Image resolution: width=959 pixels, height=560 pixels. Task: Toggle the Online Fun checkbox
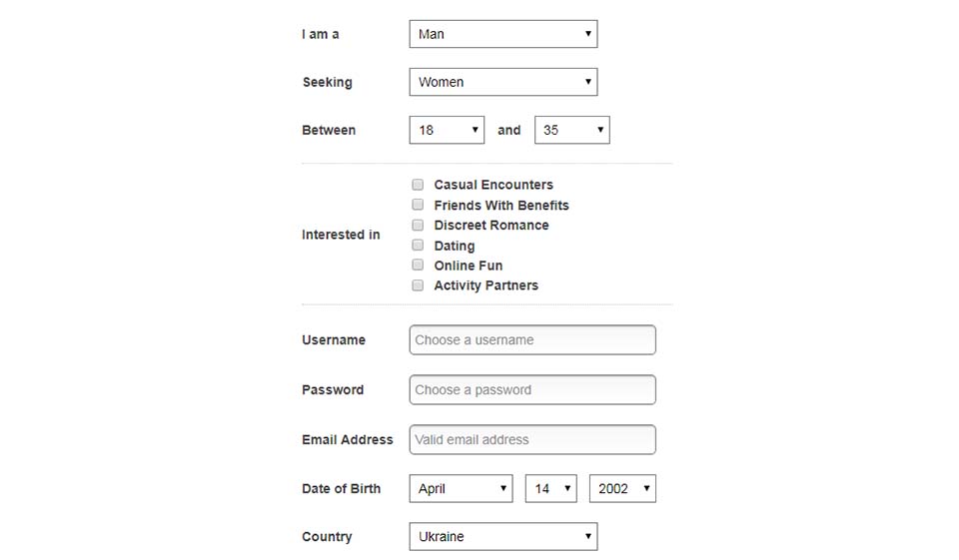[418, 266]
